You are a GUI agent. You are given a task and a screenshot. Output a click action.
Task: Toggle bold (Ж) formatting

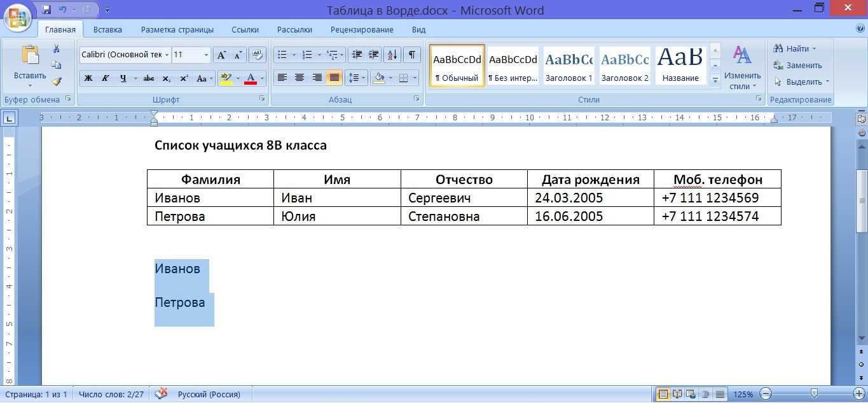pos(88,79)
